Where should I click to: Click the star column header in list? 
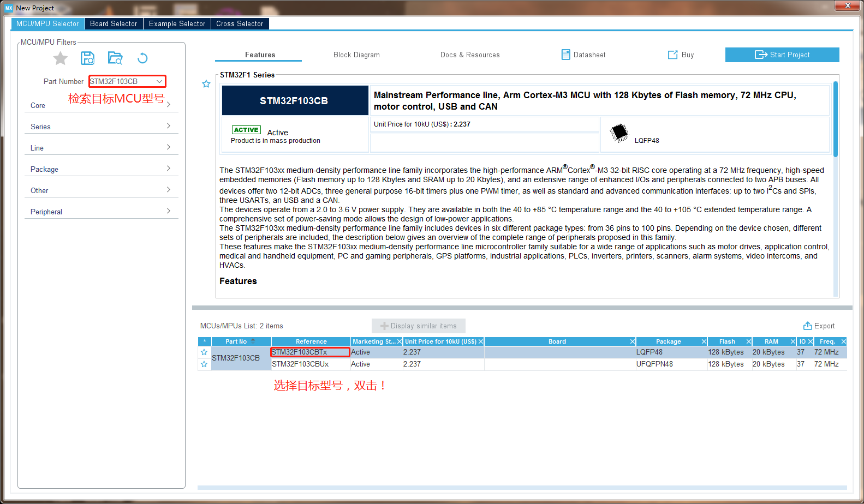click(205, 341)
